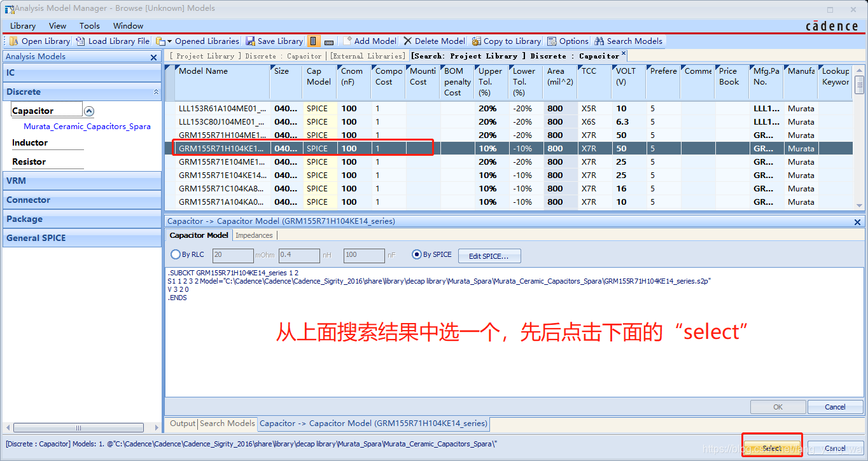Expand the IC category
Viewport: 868px width, 461px height.
pyautogui.click(x=81, y=72)
